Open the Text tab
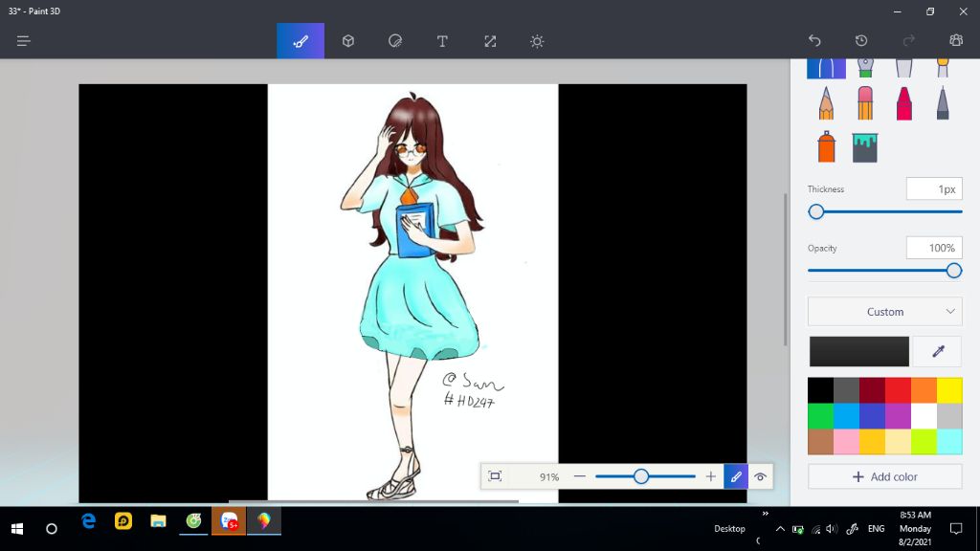This screenshot has height=551, width=980. point(442,41)
